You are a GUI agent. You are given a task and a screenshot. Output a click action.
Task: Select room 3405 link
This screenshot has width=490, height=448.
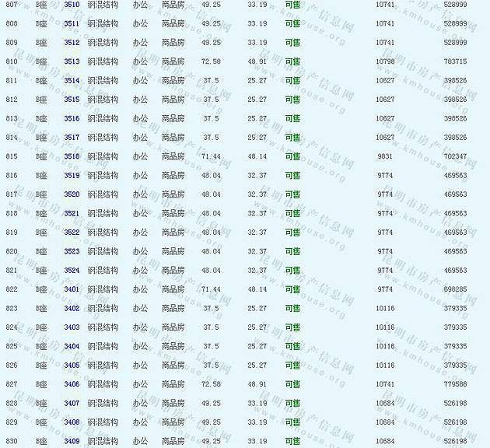click(x=72, y=366)
